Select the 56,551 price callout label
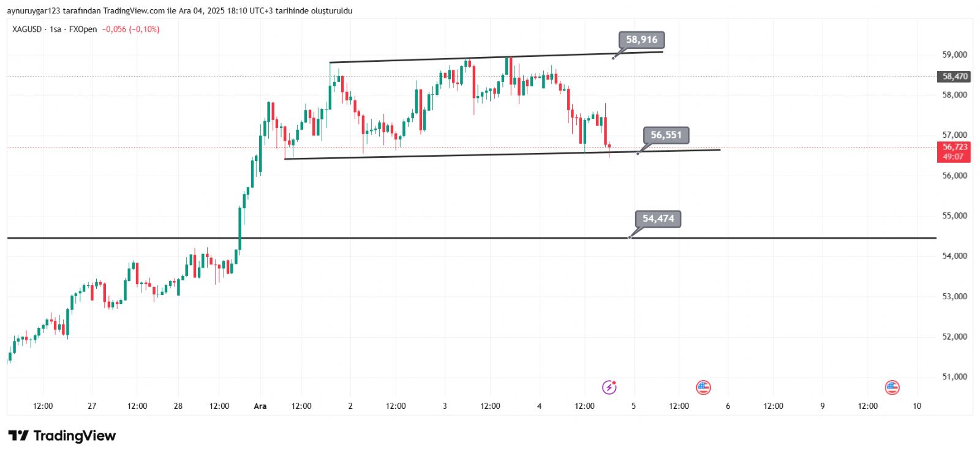980x456 pixels. 666,135
